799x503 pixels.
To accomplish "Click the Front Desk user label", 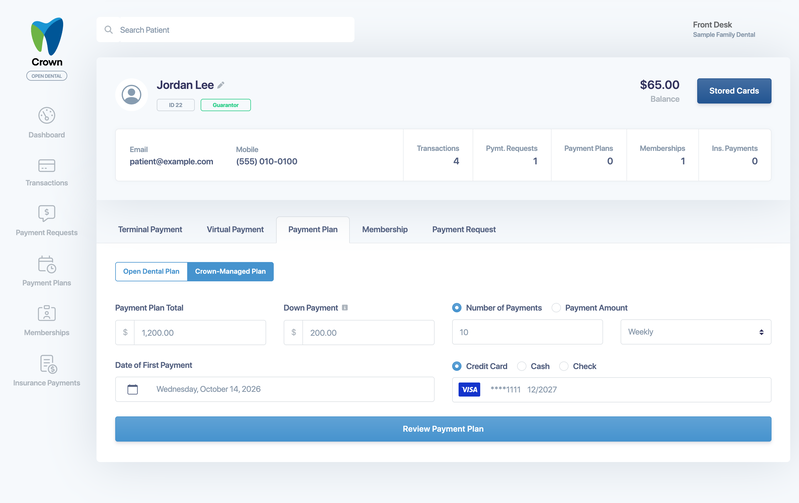I will point(712,24).
